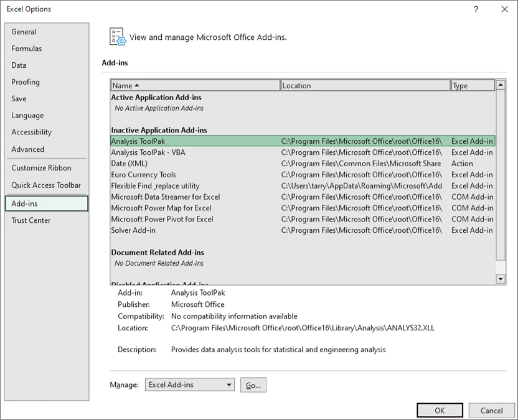Sort list by Name column header
Viewport: 518px width, 420px height.
pos(195,85)
